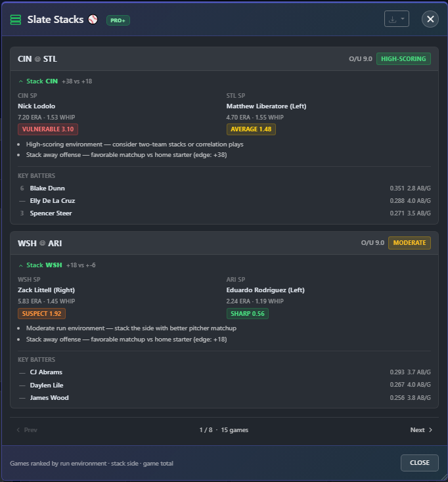This screenshot has height=482, width=448.
Task: Close the Slate Stacks dialog with X
Action: click(430, 19)
